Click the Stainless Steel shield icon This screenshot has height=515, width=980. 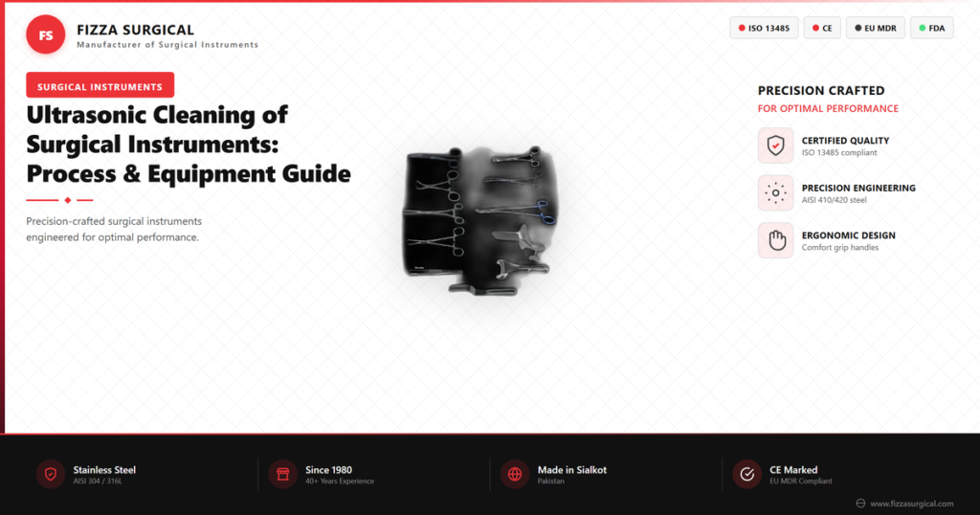pyautogui.click(x=51, y=475)
